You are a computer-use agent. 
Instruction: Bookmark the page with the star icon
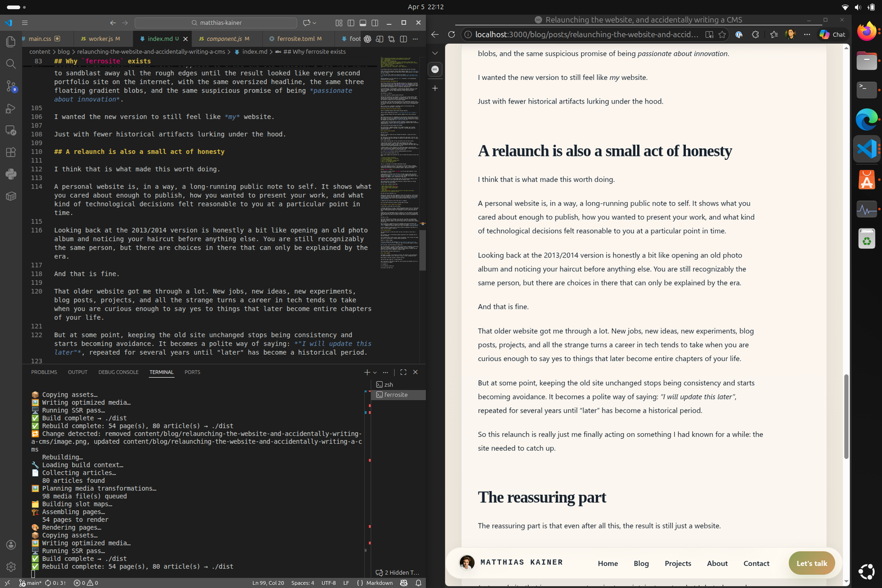coord(723,34)
